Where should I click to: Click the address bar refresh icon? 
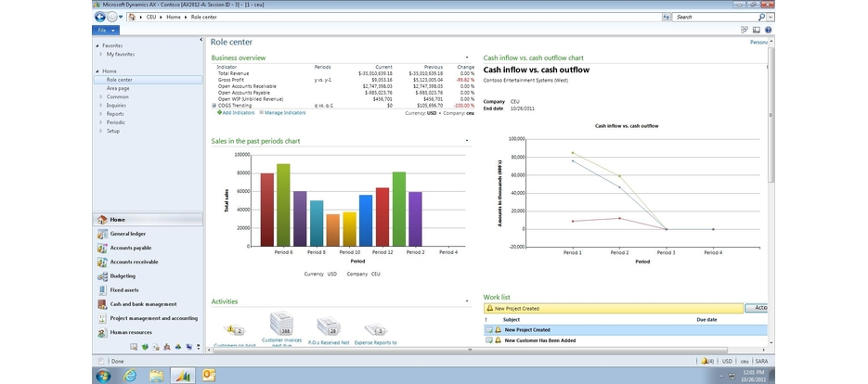coord(666,17)
